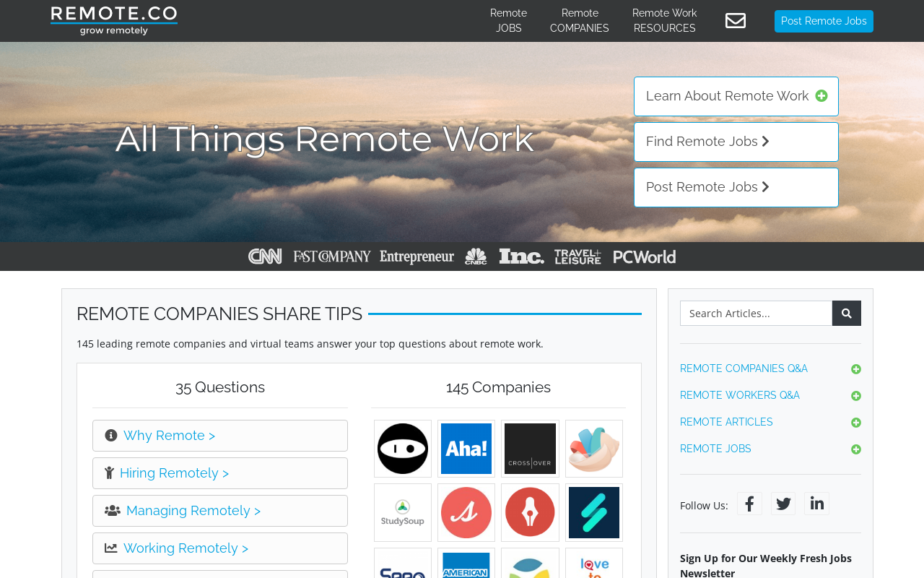Image resolution: width=924 pixels, height=578 pixels.
Task: Click the Remote.co logo
Action: click(114, 20)
